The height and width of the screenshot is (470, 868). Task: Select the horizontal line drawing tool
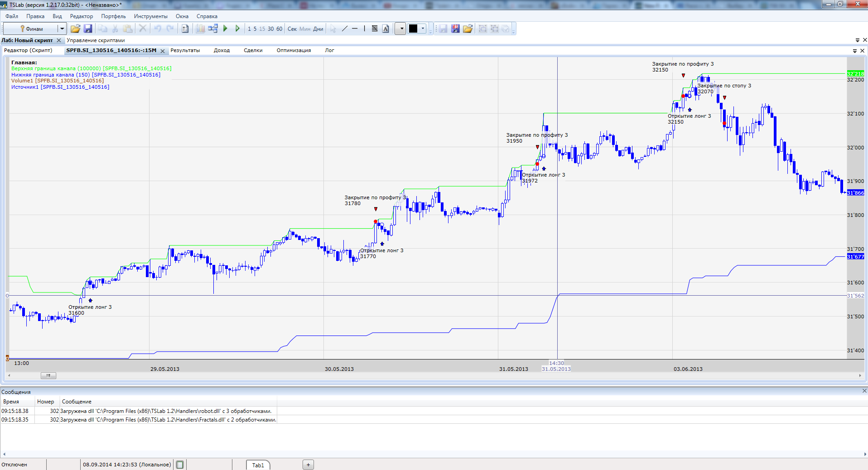point(355,29)
